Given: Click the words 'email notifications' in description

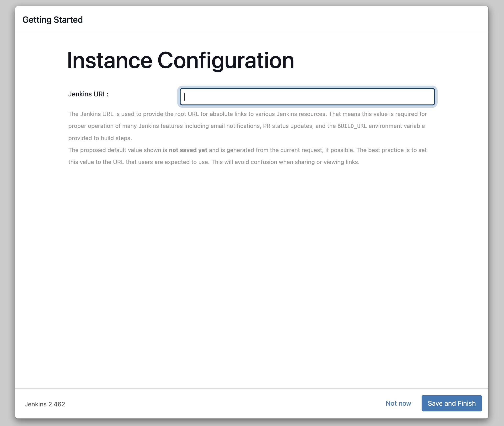Looking at the screenshot, I should [x=236, y=126].
